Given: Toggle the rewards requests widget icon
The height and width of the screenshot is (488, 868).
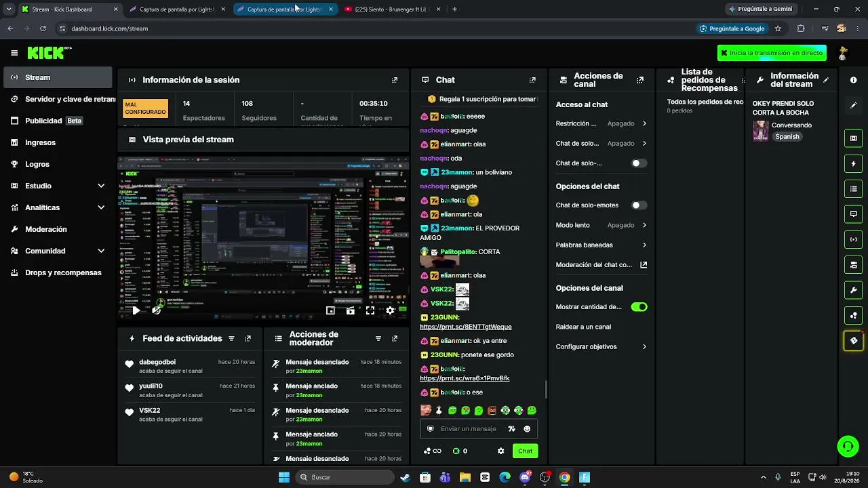Looking at the screenshot, I should pos(853,315).
